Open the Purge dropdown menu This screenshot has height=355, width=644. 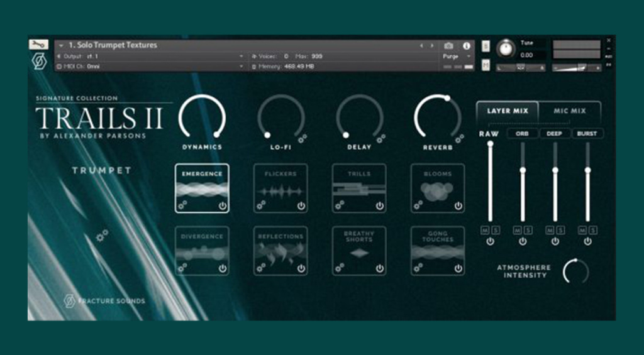point(457,56)
